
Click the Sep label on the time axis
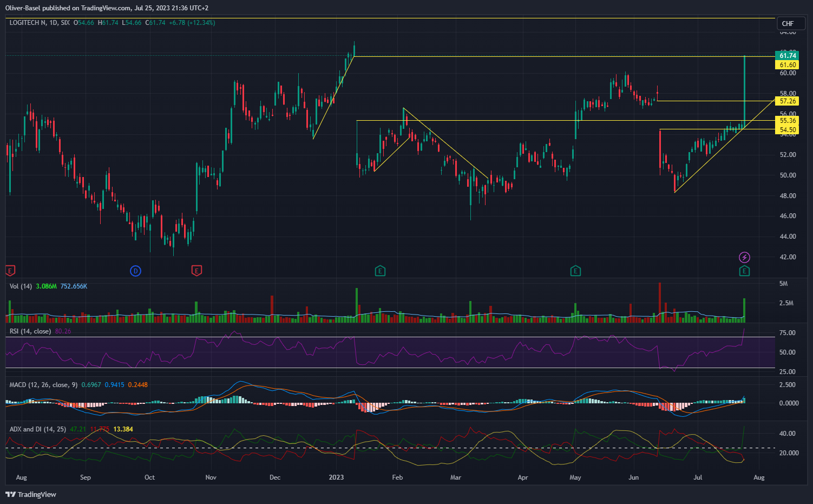tap(85, 477)
